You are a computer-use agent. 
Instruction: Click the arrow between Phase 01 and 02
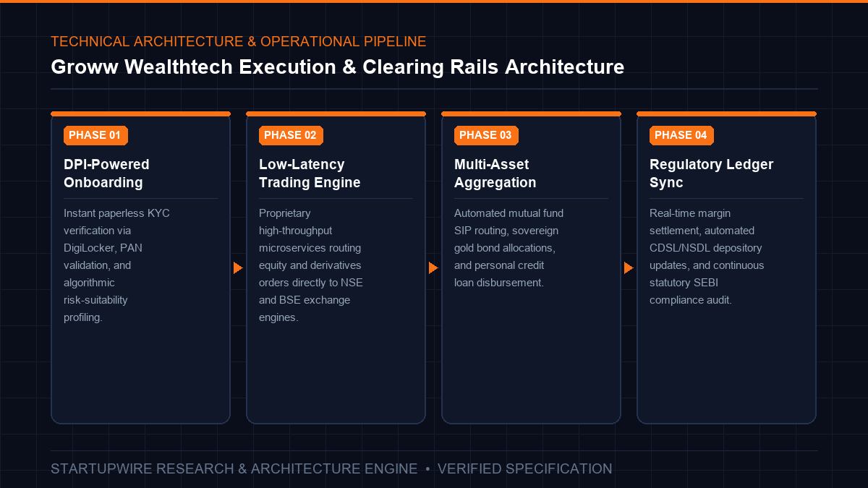238,268
